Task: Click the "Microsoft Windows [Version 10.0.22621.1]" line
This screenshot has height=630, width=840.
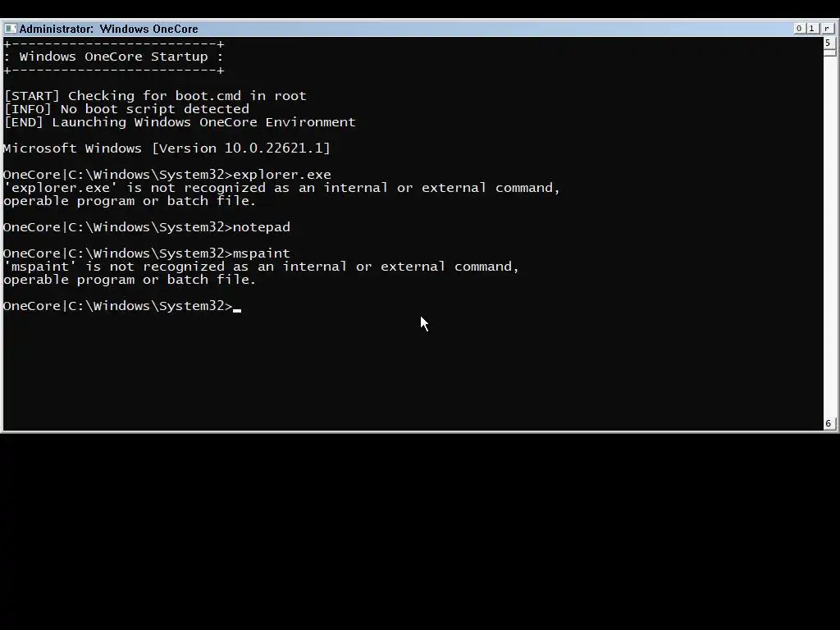Action: click(167, 148)
